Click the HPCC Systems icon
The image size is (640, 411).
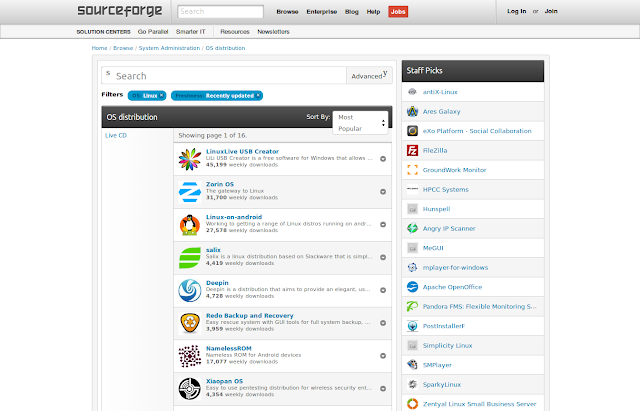click(412, 189)
